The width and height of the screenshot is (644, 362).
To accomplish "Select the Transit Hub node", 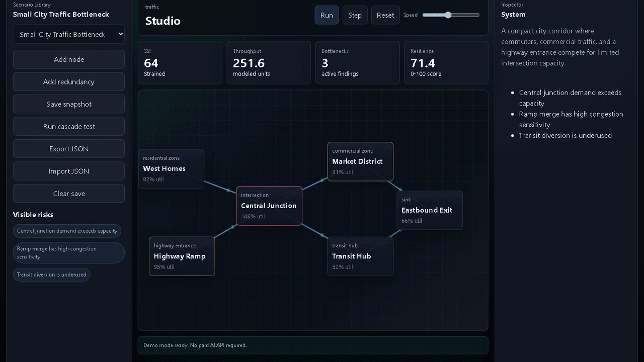I will click(360, 256).
